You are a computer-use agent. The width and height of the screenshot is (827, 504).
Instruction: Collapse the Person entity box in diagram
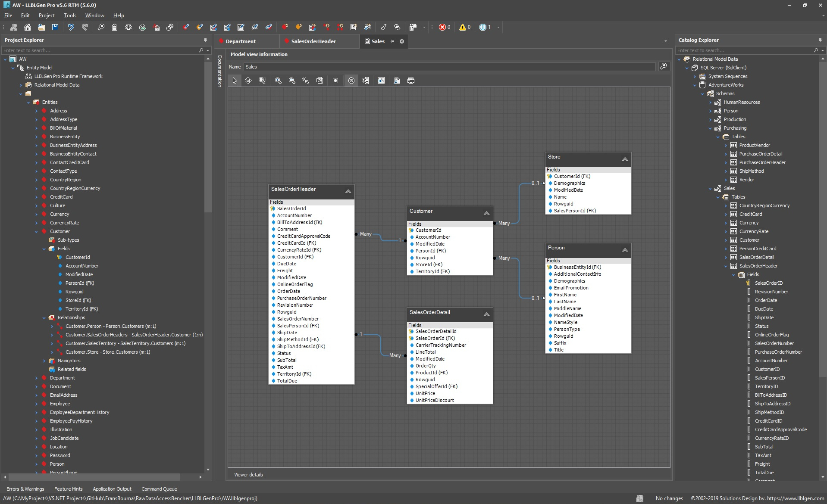(x=625, y=250)
